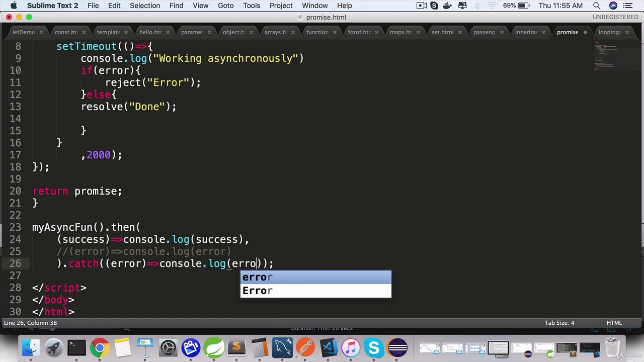Close the object.html tab
This screenshot has height=362, width=644.
(x=251, y=32)
